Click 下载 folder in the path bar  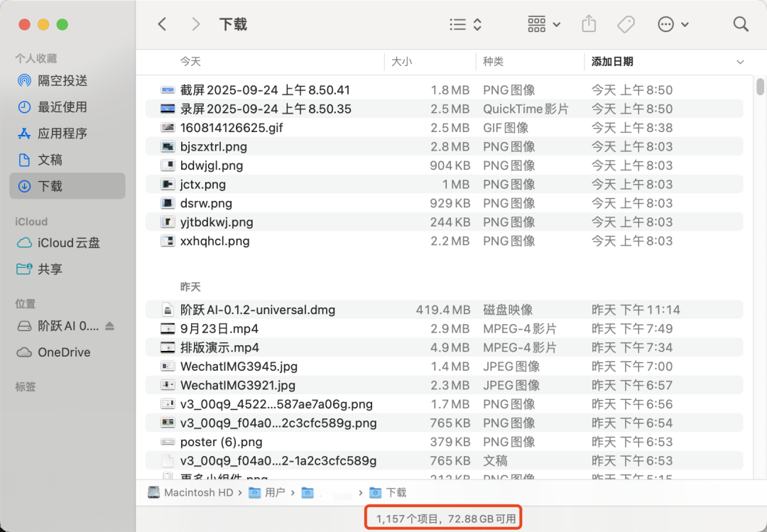[388, 492]
